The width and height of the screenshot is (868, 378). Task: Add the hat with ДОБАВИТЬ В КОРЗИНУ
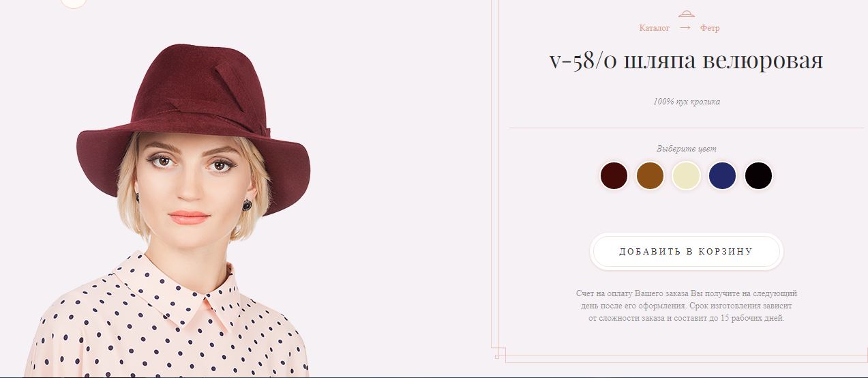coord(686,252)
